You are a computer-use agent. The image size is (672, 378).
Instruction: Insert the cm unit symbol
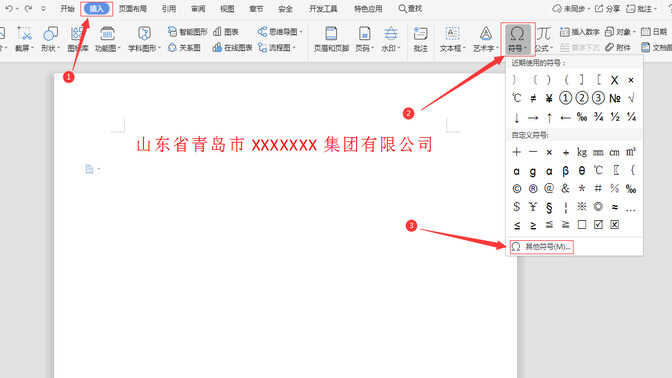click(615, 152)
